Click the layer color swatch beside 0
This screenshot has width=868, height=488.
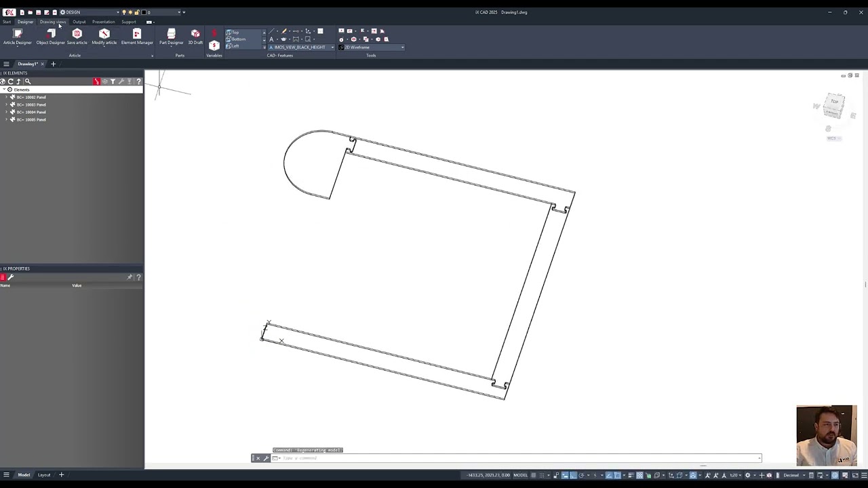coord(144,12)
